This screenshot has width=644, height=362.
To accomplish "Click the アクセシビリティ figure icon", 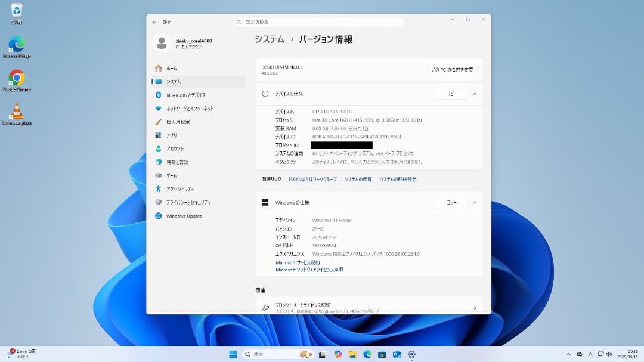I will coord(158,189).
